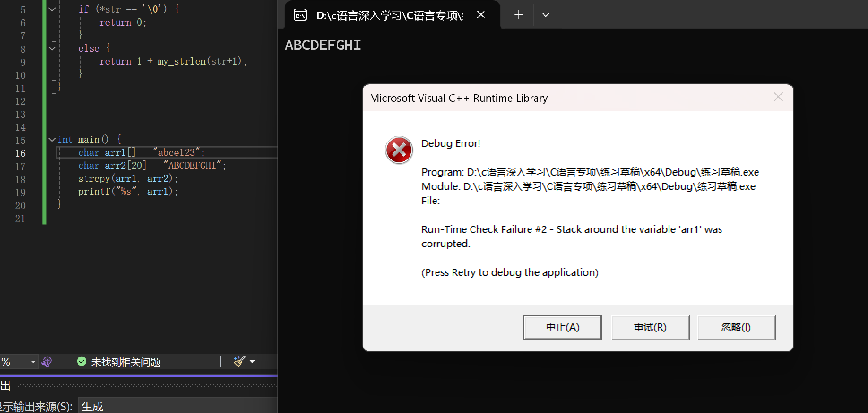Click the return 0; code line
The image size is (868, 413).
coord(123,22)
